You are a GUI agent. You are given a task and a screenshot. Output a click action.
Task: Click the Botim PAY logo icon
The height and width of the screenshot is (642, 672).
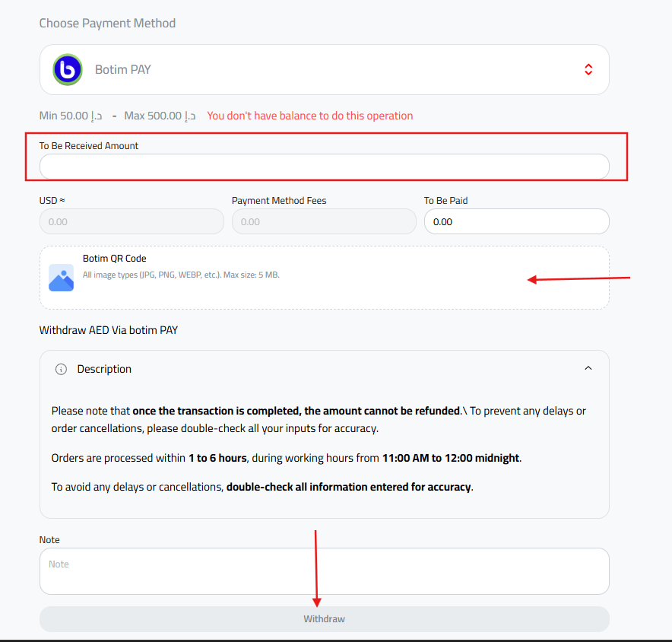point(68,69)
